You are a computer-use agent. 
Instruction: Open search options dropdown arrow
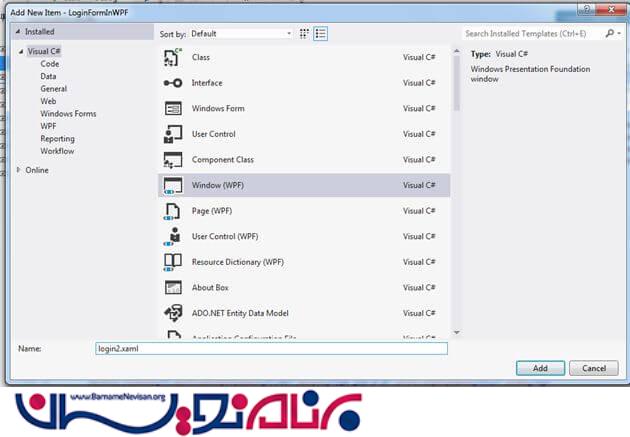click(619, 33)
